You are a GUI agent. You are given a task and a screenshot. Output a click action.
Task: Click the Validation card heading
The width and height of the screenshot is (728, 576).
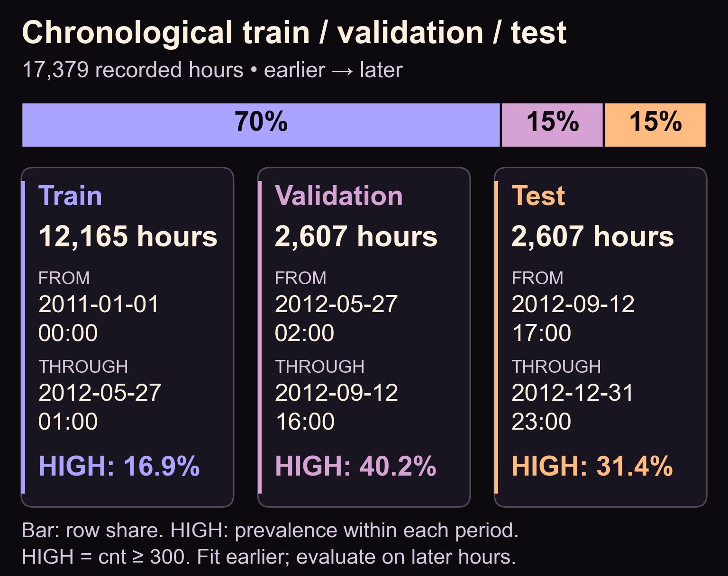(x=338, y=196)
